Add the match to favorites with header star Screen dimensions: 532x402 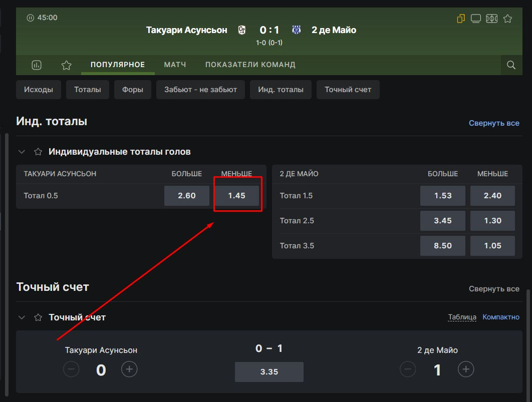coord(507,19)
